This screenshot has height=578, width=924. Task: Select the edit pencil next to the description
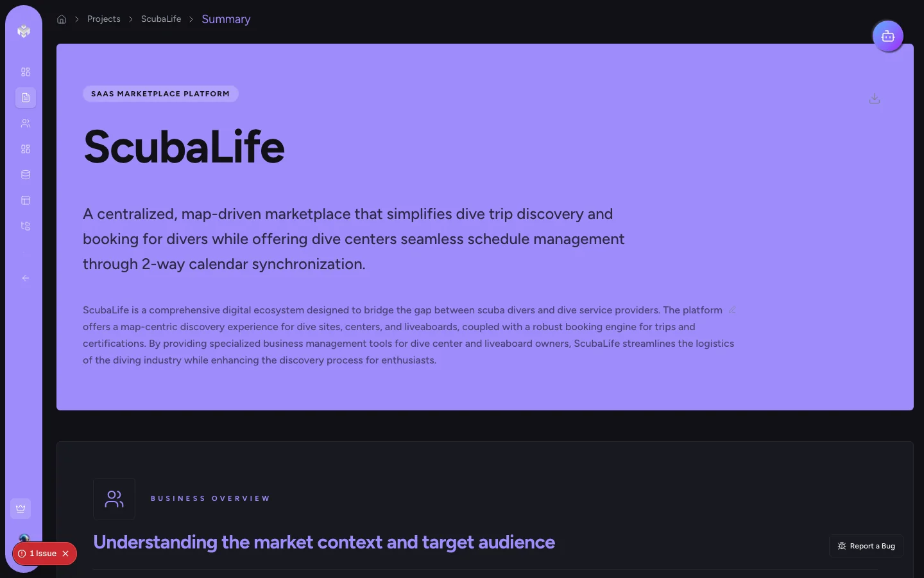(732, 310)
